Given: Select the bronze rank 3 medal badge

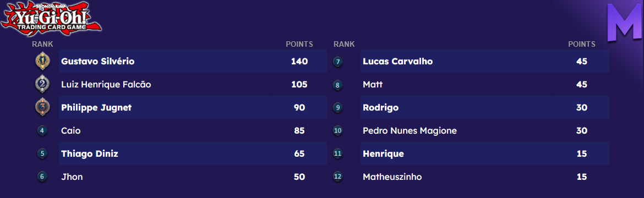Looking at the screenshot, I should pyautogui.click(x=42, y=107).
